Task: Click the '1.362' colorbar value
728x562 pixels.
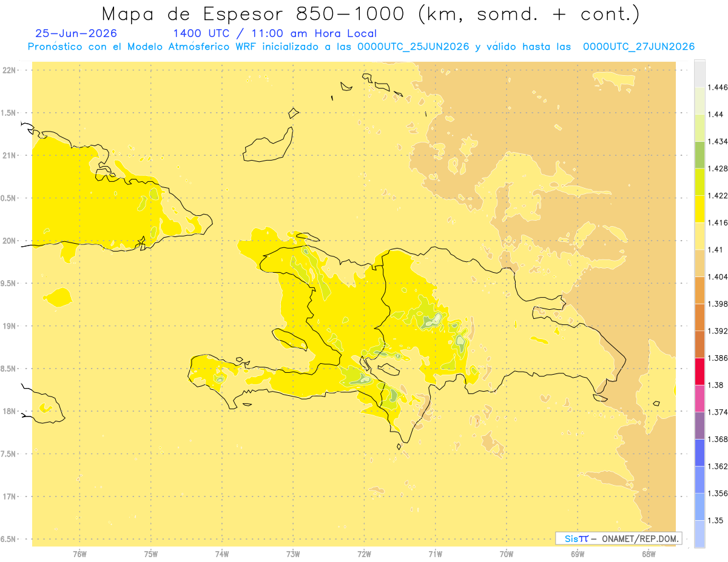Action: coord(717,466)
